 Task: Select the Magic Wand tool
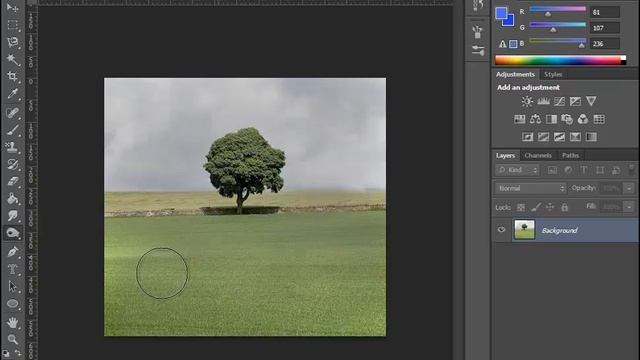(12, 60)
